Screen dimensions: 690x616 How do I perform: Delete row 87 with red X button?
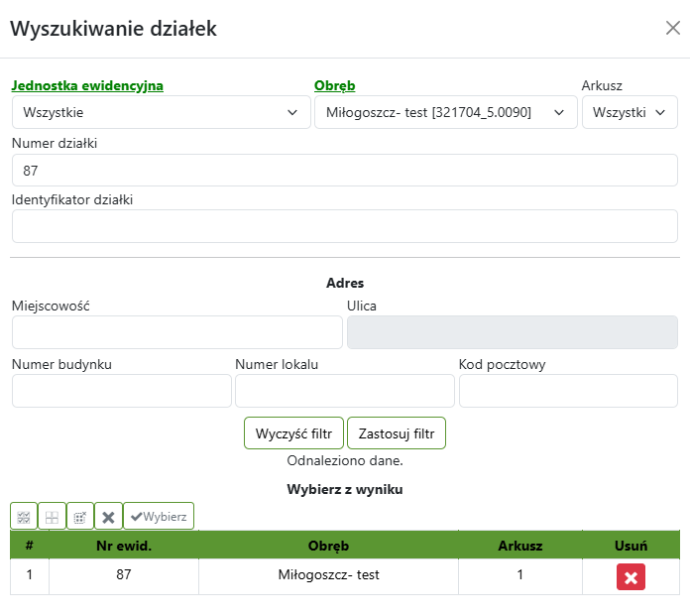tap(631, 577)
